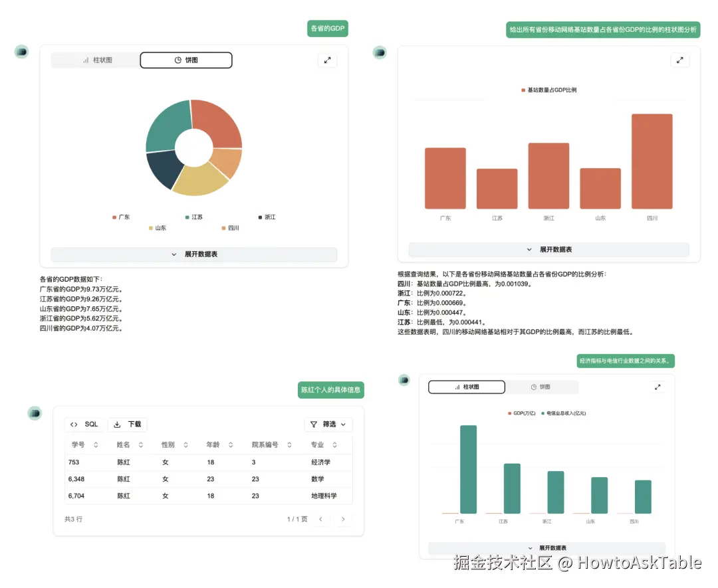Click the 1 / 1 页 page indicator
The width and height of the screenshot is (718, 588).
pyautogui.click(x=297, y=520)
